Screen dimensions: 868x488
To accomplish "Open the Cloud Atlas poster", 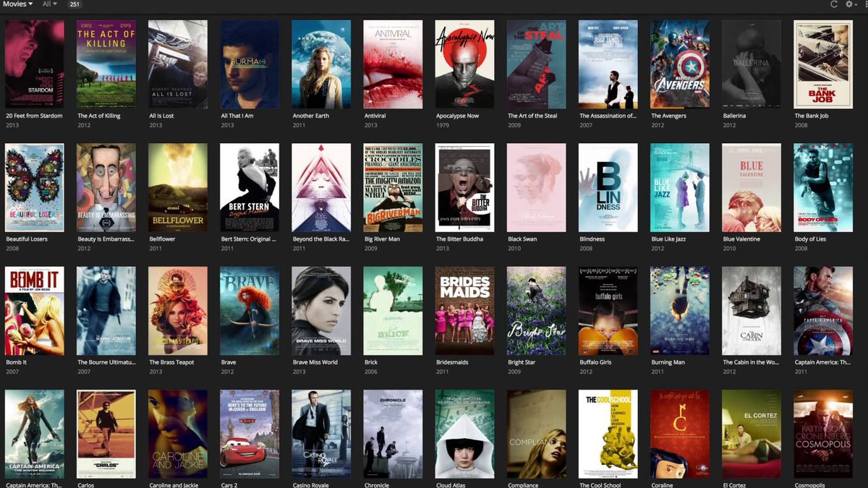I will 464,434.
